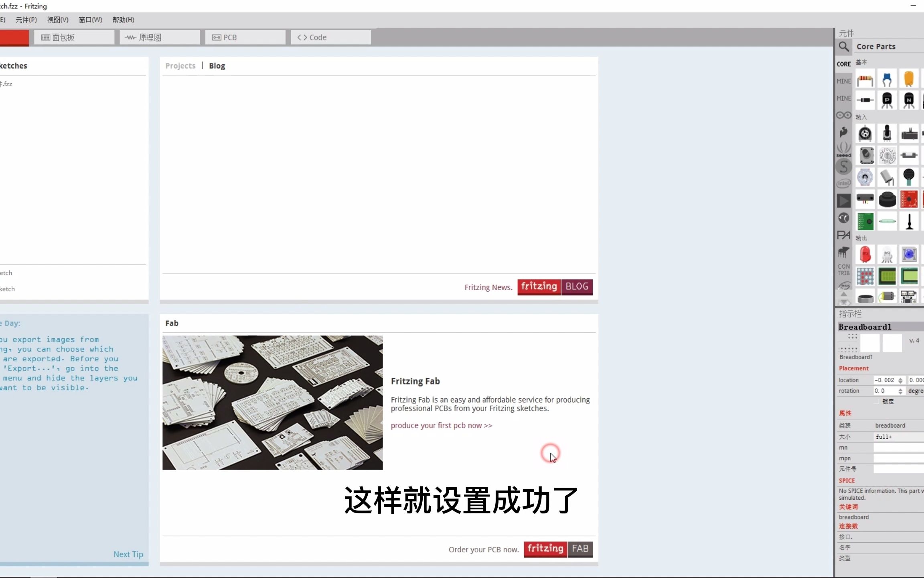The height and width of the screenshot is (578, 924).
Task: Pick the NPN transistor marked N
Action: [909, 100]
